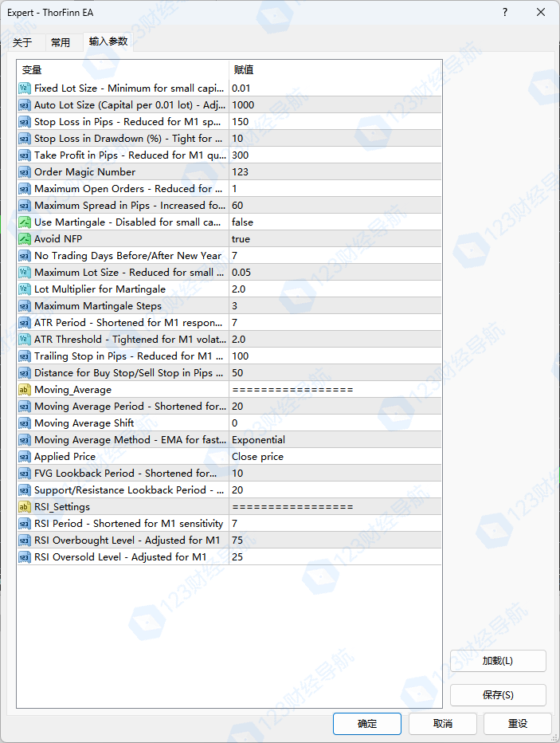Click the integer icon next to Auto Lot Size
Screen dimensions: 560x743
click(x=25, y=105)
